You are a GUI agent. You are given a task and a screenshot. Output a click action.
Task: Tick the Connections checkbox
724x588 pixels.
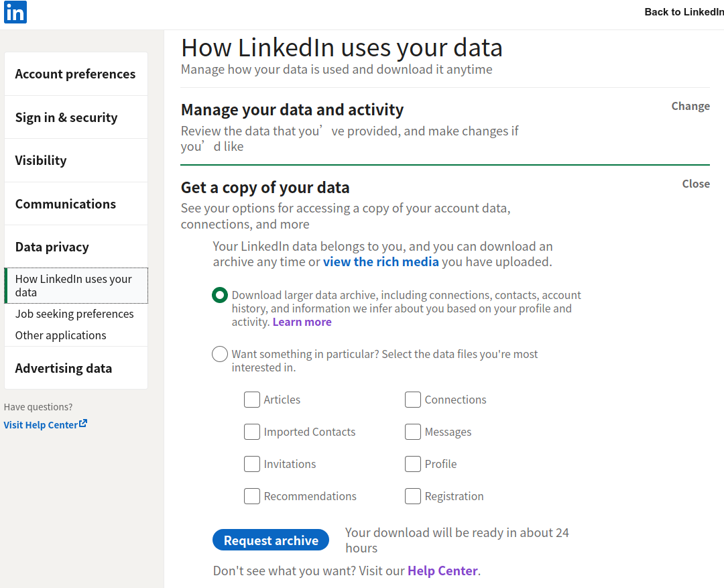coord(413,400)
